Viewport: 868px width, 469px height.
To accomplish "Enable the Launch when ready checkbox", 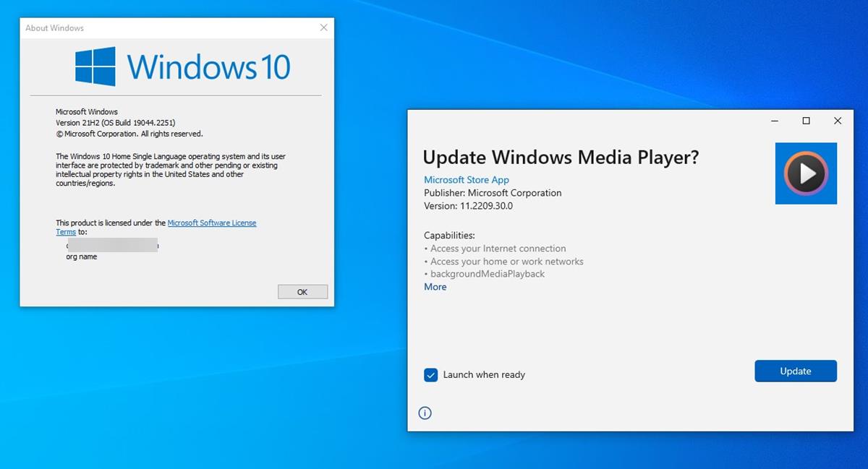I will 430,374.
